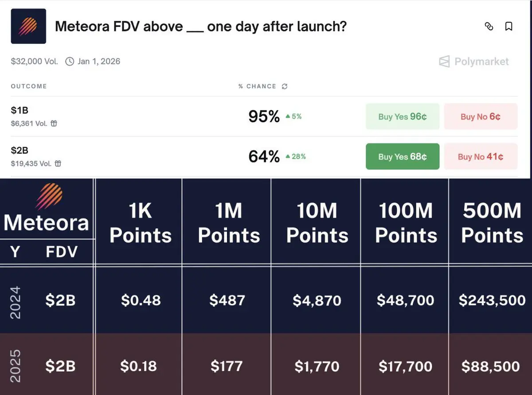Click Buy No 41¢ for $2B
Viewport: 532px width, 395px height.
click(x=480, y=156)
